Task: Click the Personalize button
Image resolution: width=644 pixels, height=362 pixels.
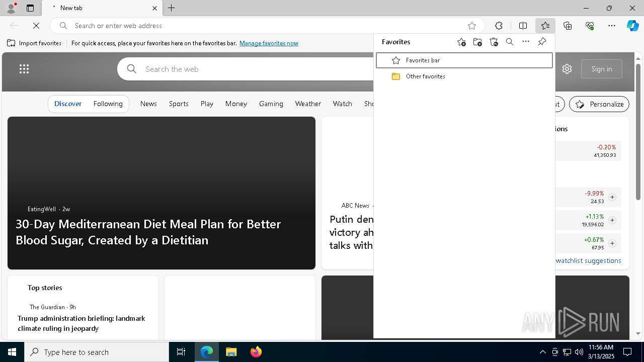Action: point(599,104)
